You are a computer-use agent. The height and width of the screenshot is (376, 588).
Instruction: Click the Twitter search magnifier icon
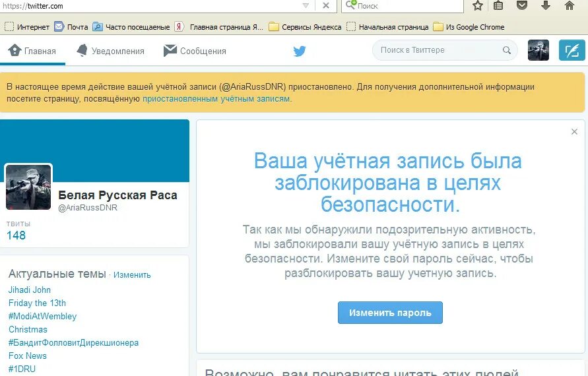click(507, 50)
